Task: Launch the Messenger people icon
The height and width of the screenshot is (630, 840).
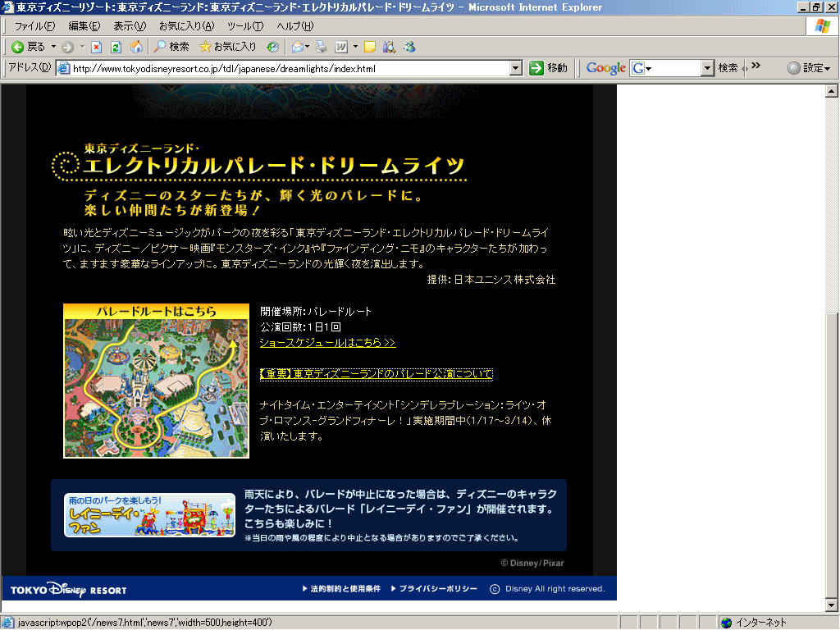Action: 410,47
